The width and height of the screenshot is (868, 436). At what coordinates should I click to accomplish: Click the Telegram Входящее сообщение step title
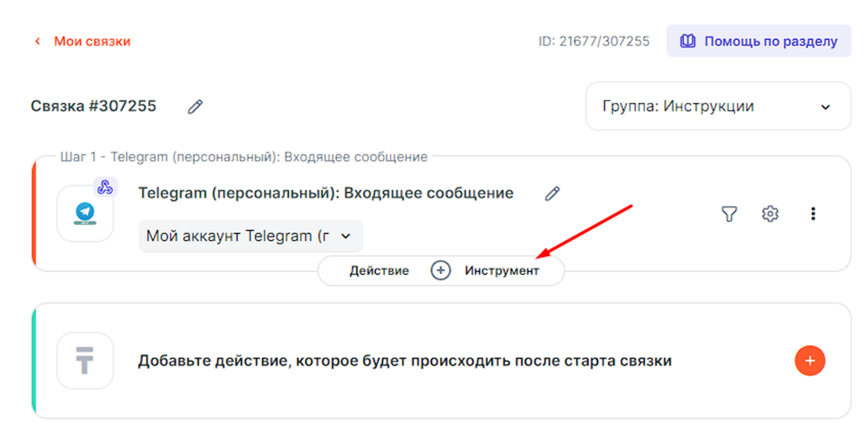point(326,193)
